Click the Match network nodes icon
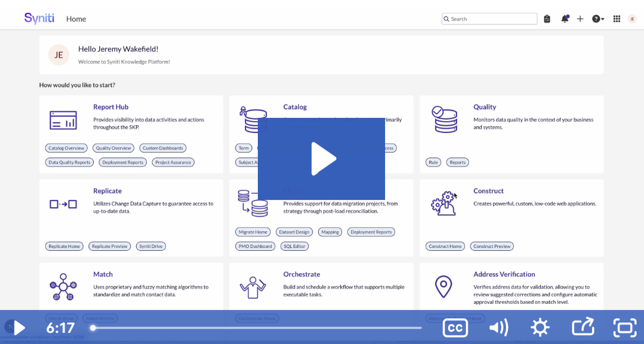644x344 pixels. 63,287
